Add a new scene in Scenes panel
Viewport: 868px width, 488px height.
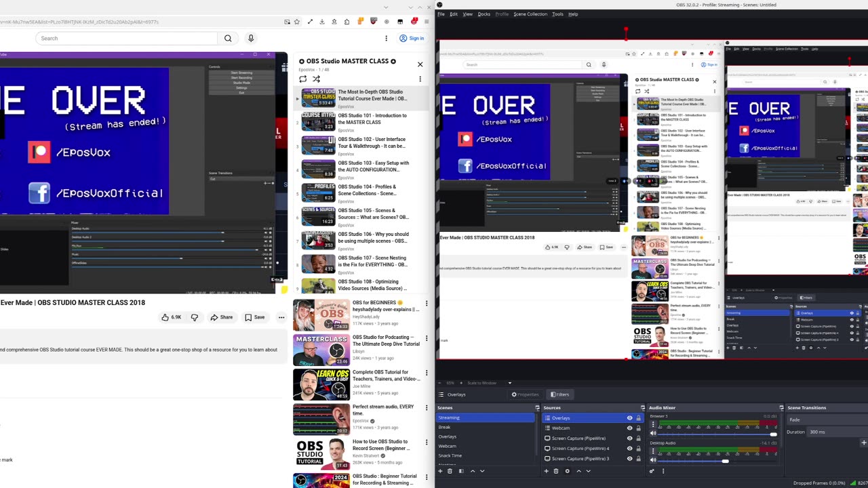(440, 471)
